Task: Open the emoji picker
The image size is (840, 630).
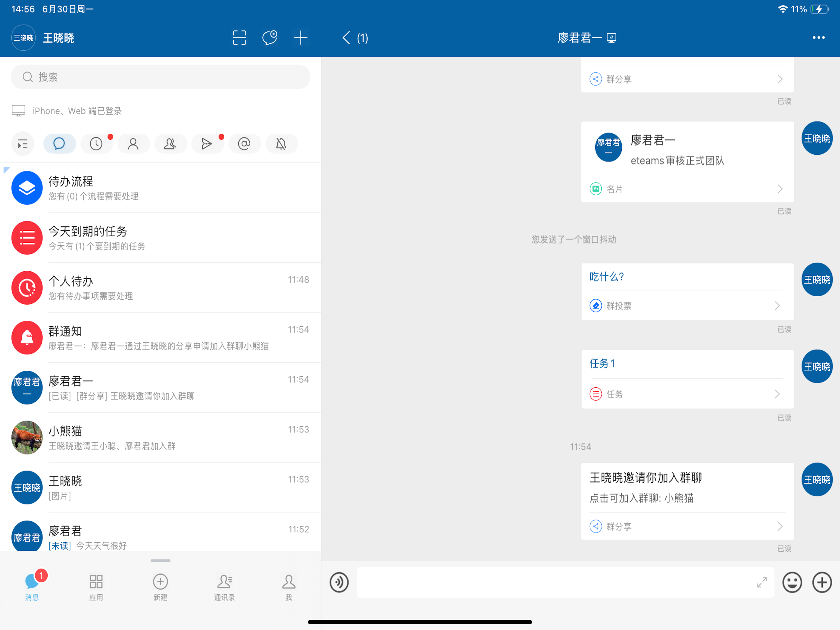Action: point(792,582)
